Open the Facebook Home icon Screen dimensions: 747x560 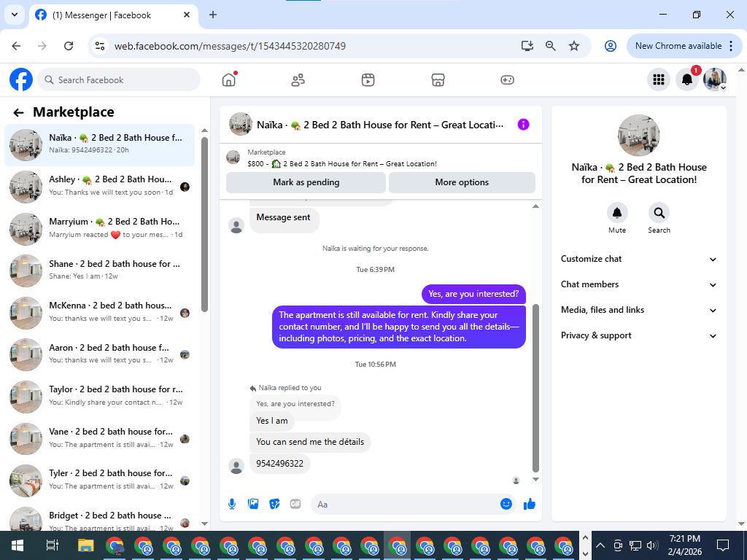coord(229,79)
